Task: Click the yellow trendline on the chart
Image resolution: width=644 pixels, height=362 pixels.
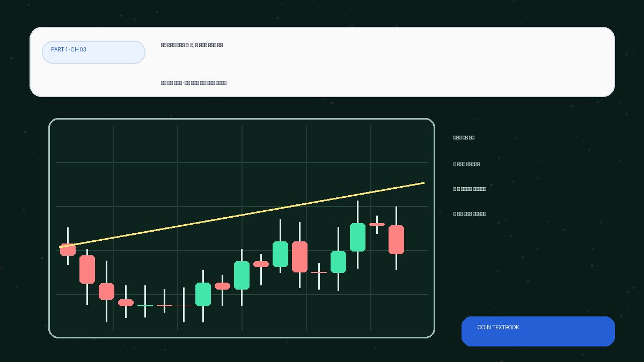Action: (241, 215)
